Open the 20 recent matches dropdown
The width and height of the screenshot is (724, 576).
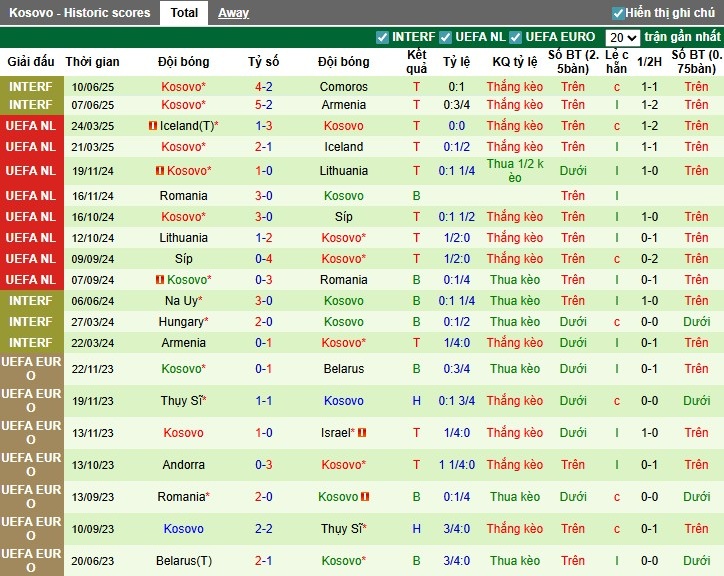[x=622, y=37]
